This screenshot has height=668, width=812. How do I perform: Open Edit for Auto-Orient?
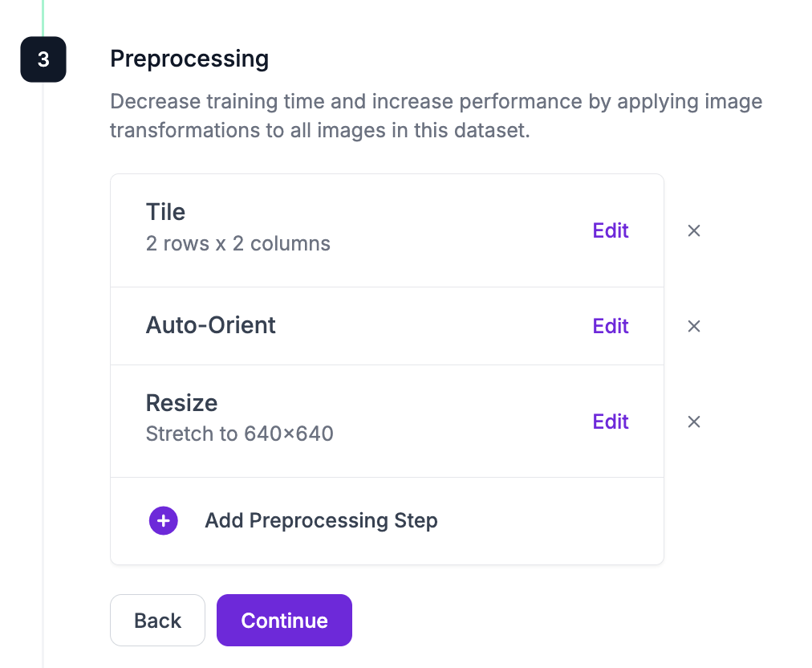[611, 326]
